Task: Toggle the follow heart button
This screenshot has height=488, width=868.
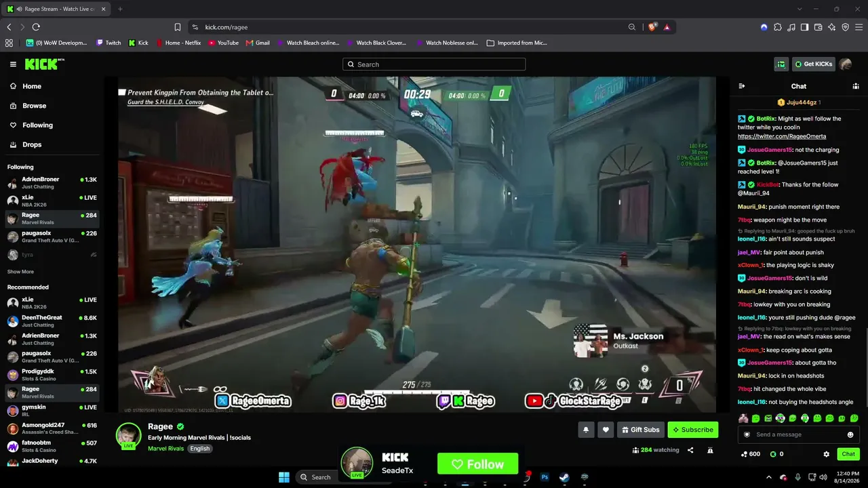Action: (x=606, y=430)
